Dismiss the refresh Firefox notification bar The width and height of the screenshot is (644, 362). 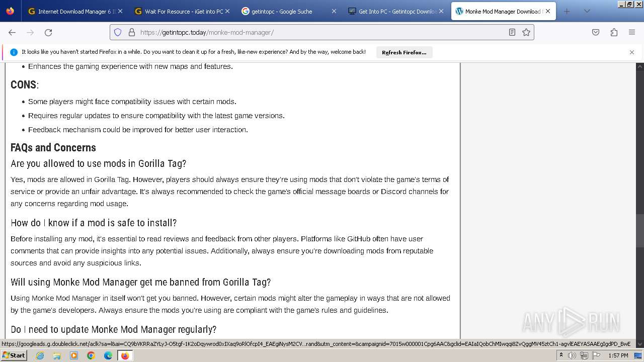pos(632,52)
